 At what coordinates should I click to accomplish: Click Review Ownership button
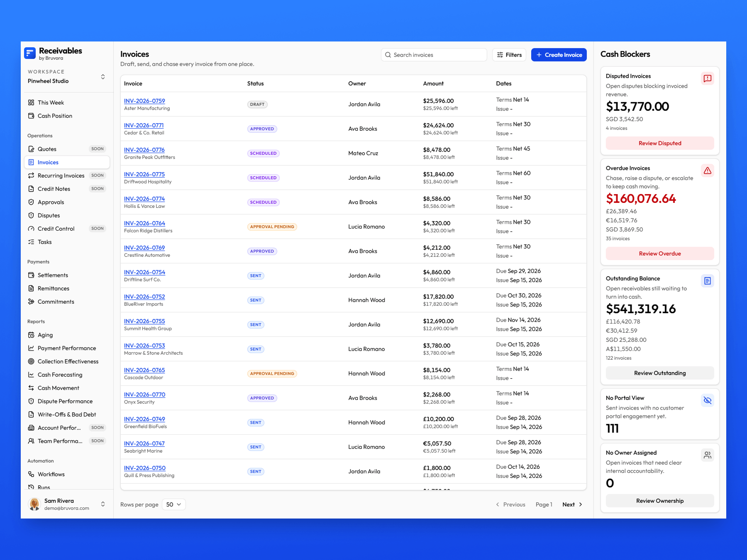point(660,501)
